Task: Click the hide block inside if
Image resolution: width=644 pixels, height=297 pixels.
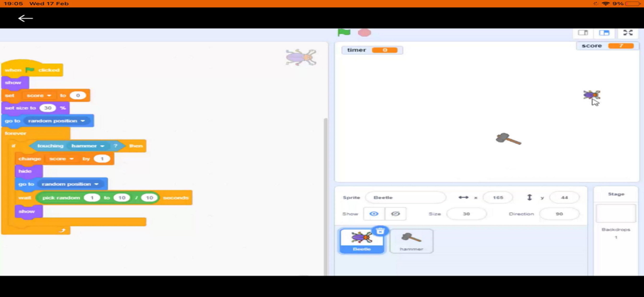Action: click(x=29, y=171)
